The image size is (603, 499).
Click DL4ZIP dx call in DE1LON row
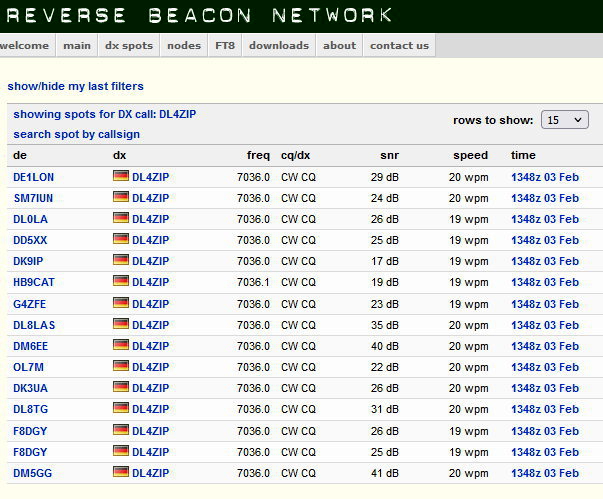(x=150, y=177)
